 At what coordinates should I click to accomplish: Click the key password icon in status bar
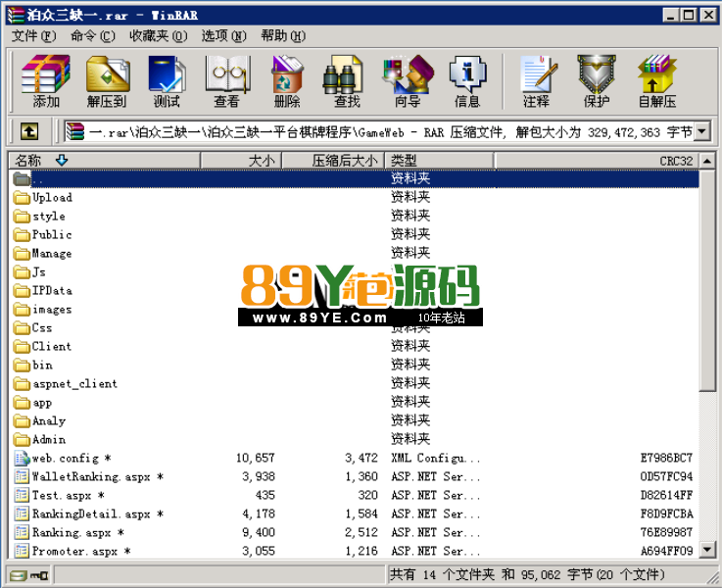(39, 575)
